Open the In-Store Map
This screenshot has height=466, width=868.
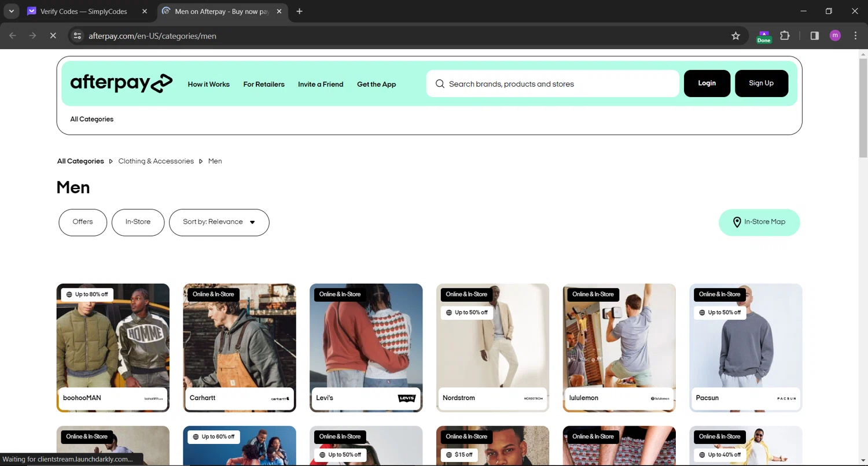(x=759, y=223)
